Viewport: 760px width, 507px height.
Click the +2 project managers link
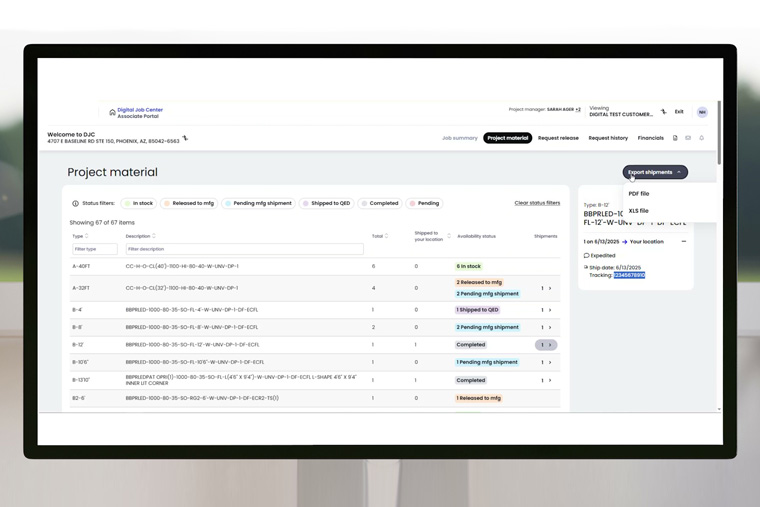[578, 110]
